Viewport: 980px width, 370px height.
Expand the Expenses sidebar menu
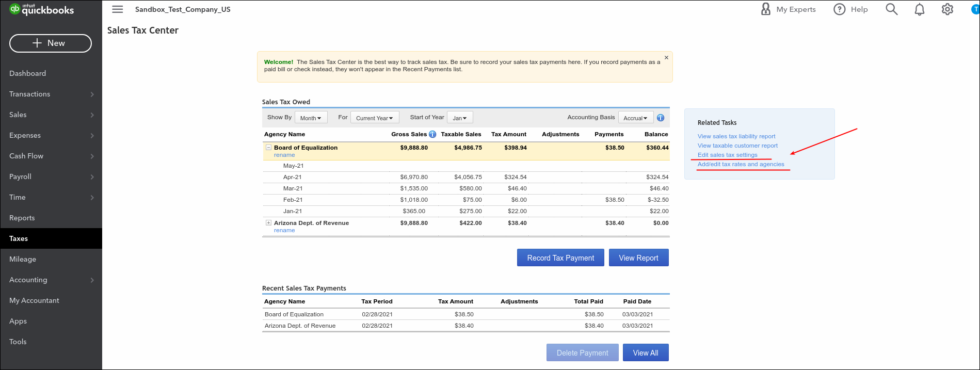pyautogui.click(x=51, y=135)
